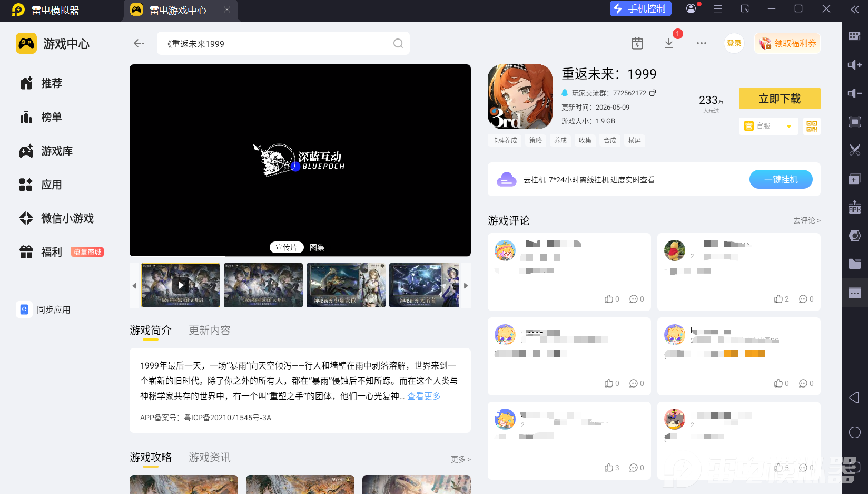Select the 神秘前夕 小瑞安侬 thumbnail
The width and height of the screenshot is (868, 494).
(346, 285)
